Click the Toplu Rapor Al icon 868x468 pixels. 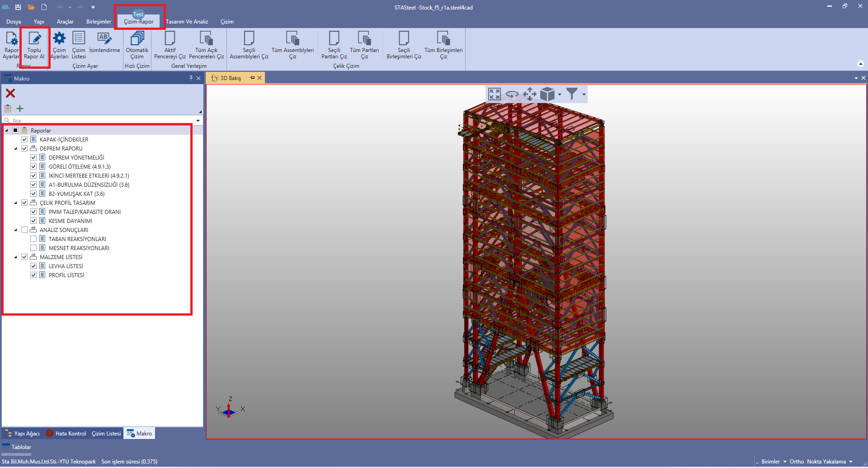[x=34, y=39]
